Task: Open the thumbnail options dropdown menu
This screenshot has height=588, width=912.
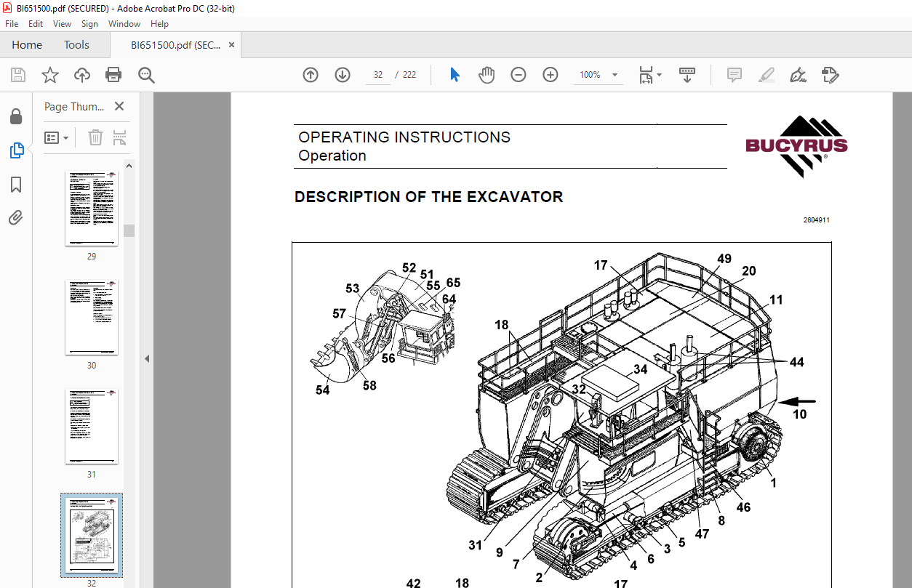Action: [57, 137]
